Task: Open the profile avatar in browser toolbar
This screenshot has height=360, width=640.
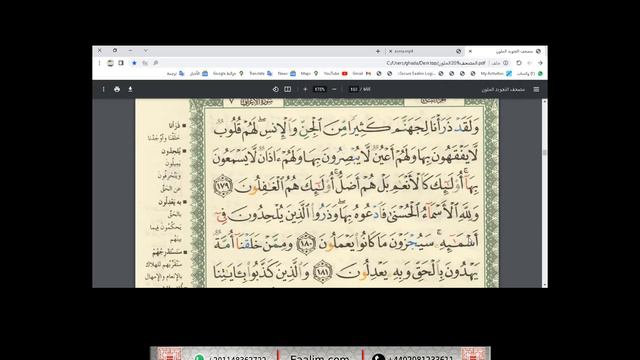Action: (110, 63)
